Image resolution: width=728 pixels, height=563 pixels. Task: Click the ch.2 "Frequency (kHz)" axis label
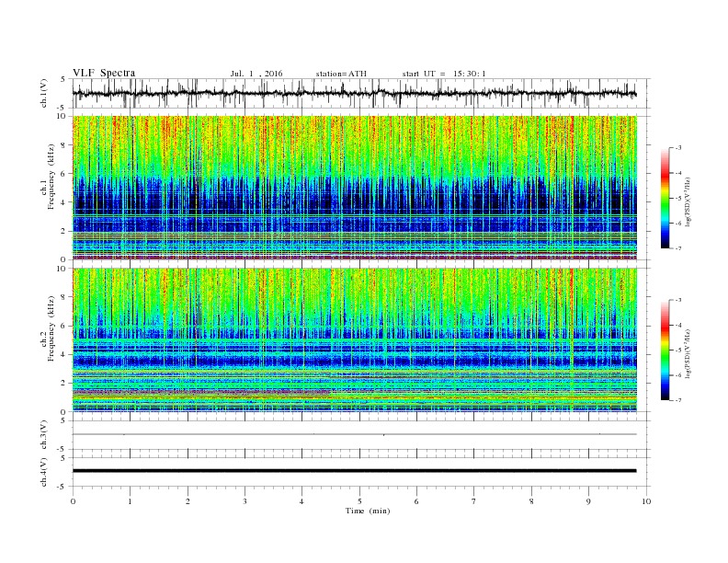pyautogui.click(x=51, y=328)
